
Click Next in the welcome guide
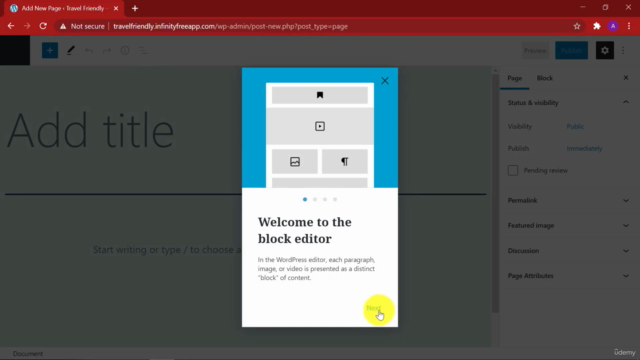[x=373, y=308]
